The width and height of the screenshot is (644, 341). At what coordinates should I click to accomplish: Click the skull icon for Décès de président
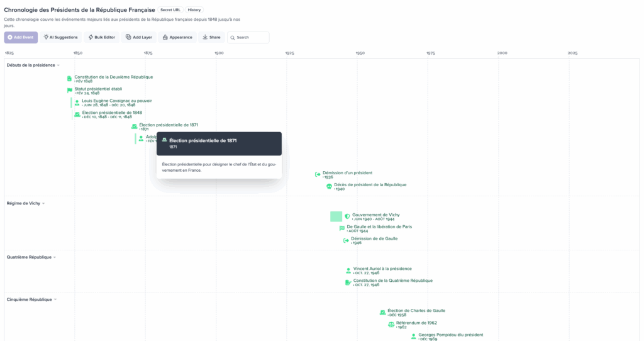329,186
